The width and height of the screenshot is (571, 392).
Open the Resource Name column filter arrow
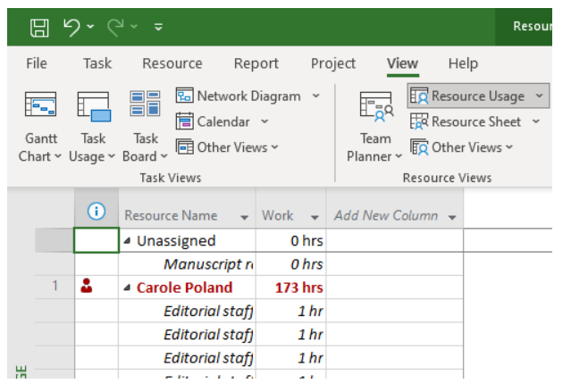click(244, 218)
